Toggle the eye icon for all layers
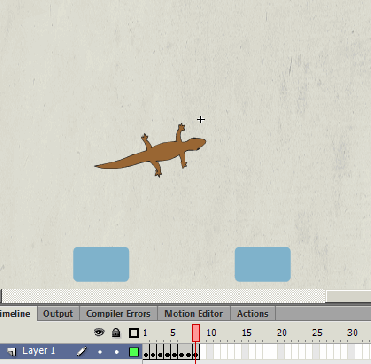The width and height of the screenshot is (371, 364). click(x=99, y=332)
